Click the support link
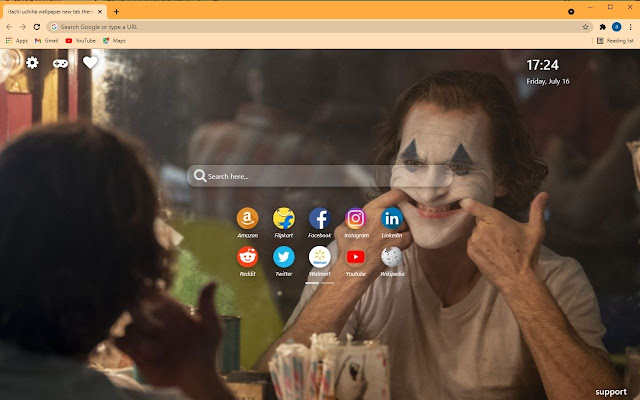Image resolution: width=640 pixels, height=400 pixels. coord(611,392)
